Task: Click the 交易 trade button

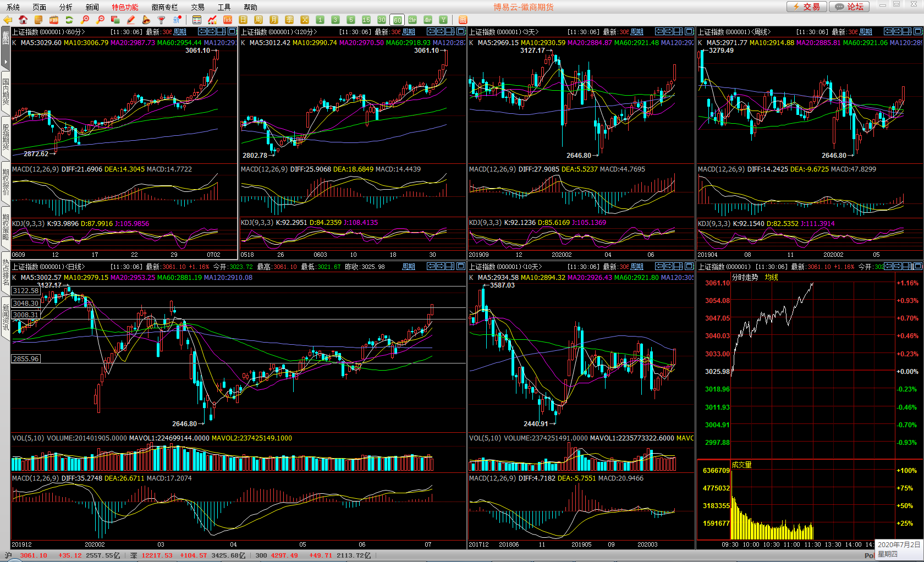Action: coord(806,7)
